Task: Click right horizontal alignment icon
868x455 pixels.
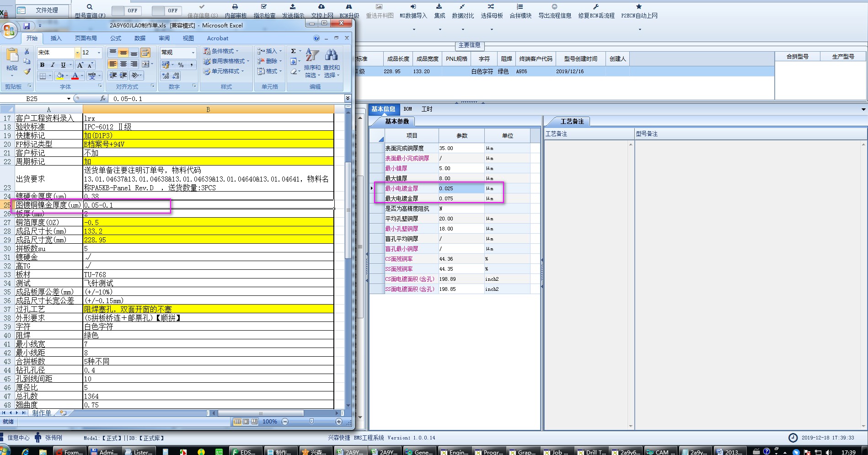Action: point(134,64)
